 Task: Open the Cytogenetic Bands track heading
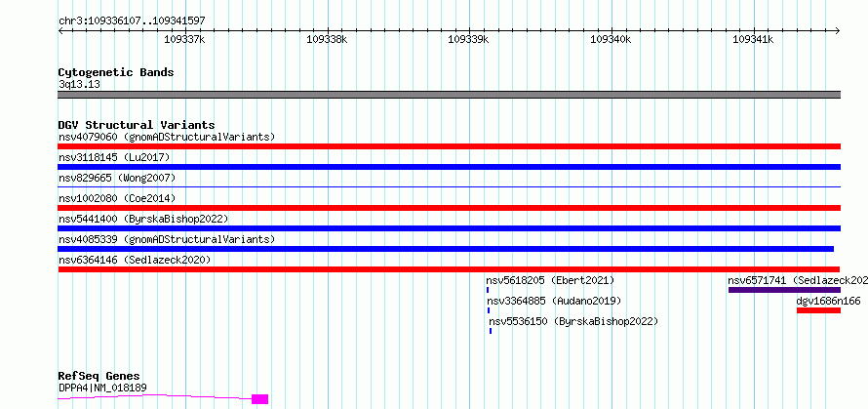116,72
